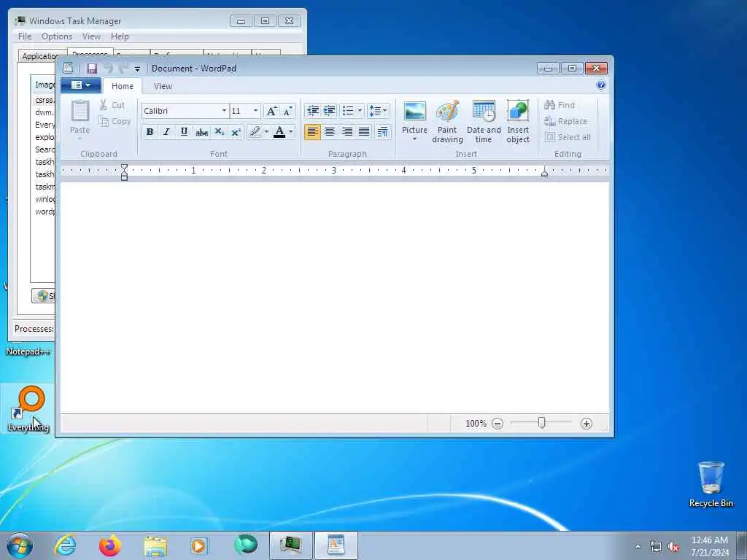Image resolution: width=747 pixels, height=560 pixels.
Task: Justify the text
Action: point(364,132)
